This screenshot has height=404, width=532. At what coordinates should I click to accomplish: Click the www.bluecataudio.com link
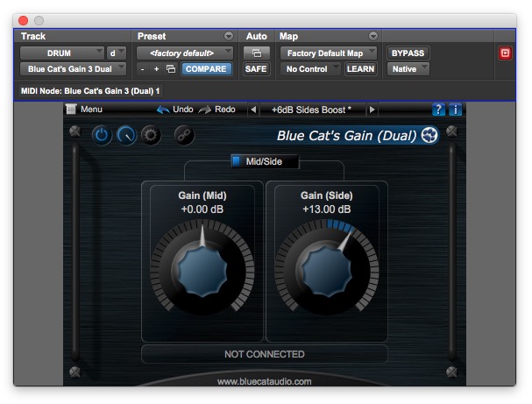coord(265,381)
